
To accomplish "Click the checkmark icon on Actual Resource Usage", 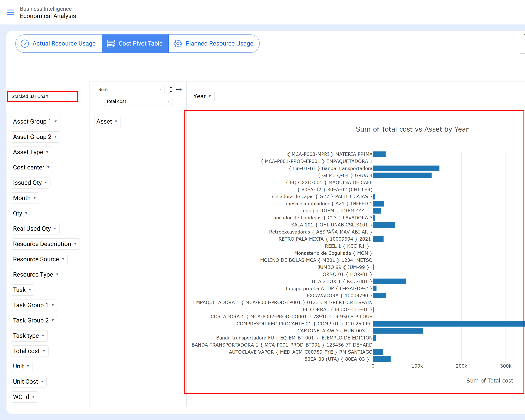I will (x=25, y=44).
